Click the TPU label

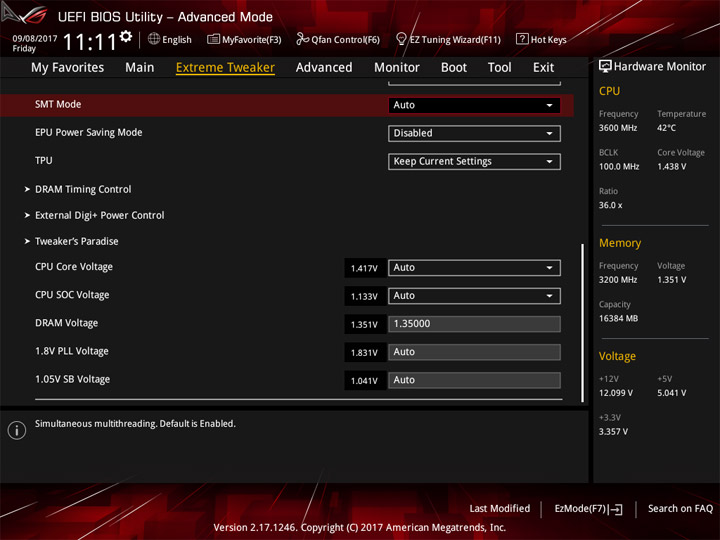44,161
